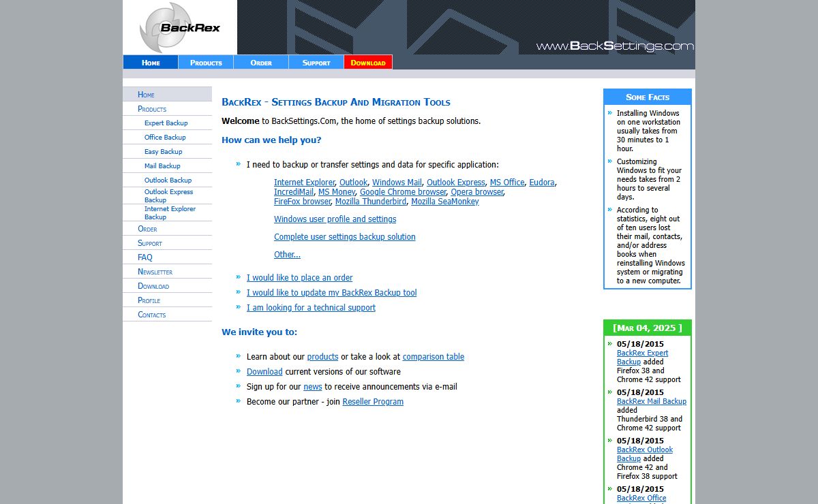818x504 pixels.
Task: Open the Order tab in top navigation
Action: point(261,62)
